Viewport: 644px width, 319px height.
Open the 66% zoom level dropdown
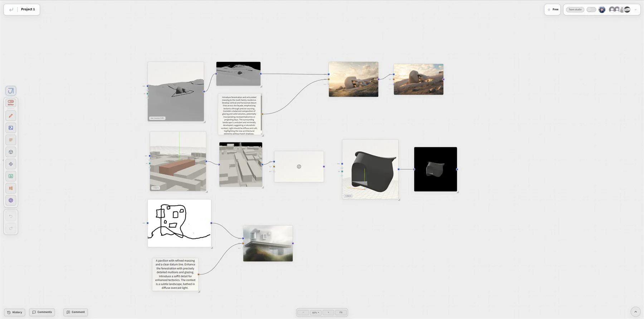point(316,313)
